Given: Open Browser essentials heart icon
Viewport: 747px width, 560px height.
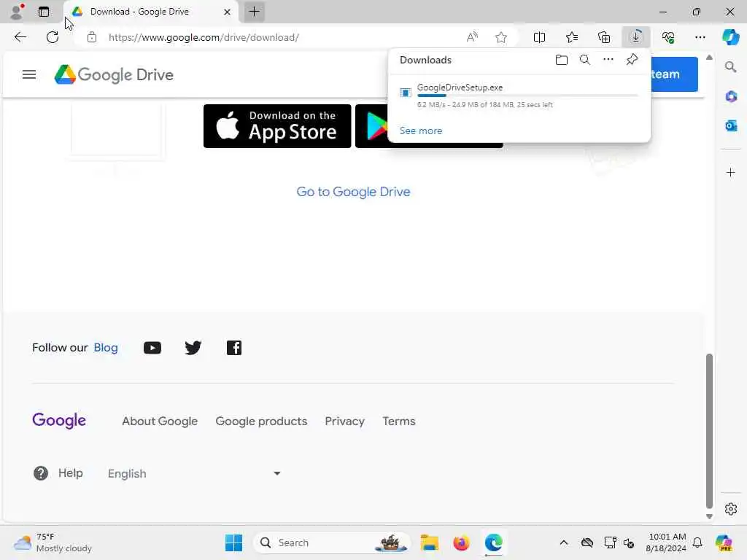Looking at the screenshot, I should (668, 37).
